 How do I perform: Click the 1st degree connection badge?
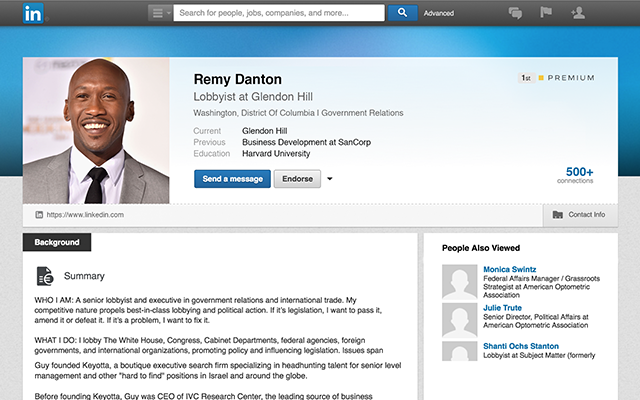tap(526, 78)
